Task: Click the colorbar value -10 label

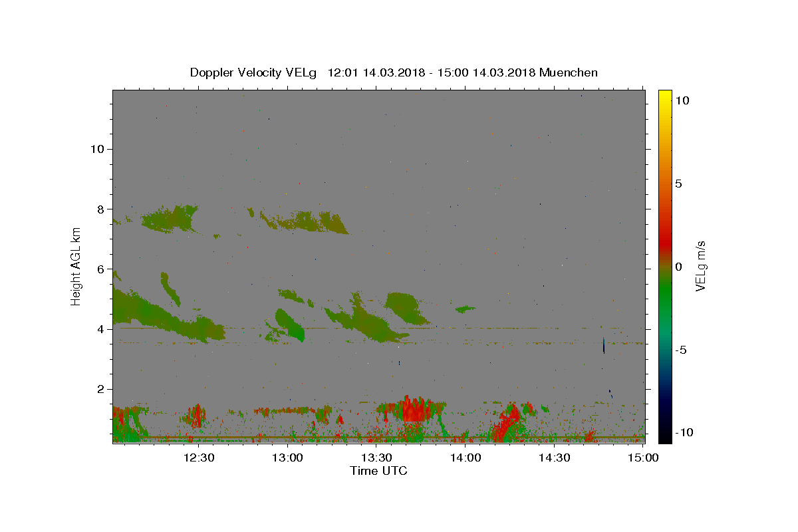Action: (684, 432)
